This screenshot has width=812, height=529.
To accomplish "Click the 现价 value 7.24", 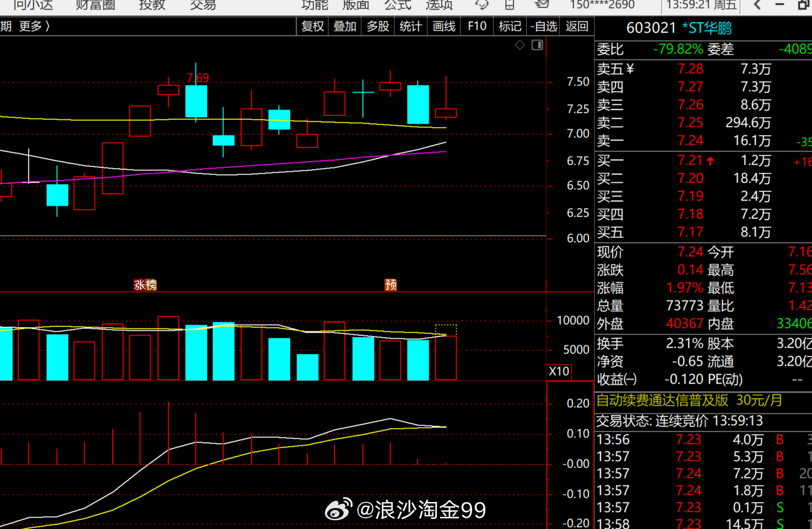I will coord(691,252).
